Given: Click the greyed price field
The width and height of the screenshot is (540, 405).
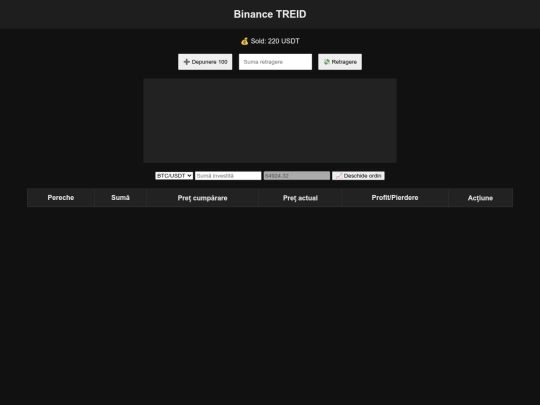Looking at the screenshot, I should pyautogui.click(x=297, y=176).
